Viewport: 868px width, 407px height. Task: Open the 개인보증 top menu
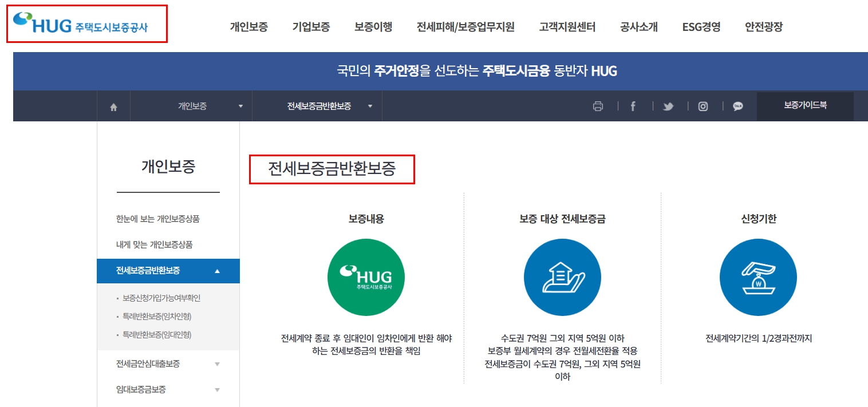point(249,27)
